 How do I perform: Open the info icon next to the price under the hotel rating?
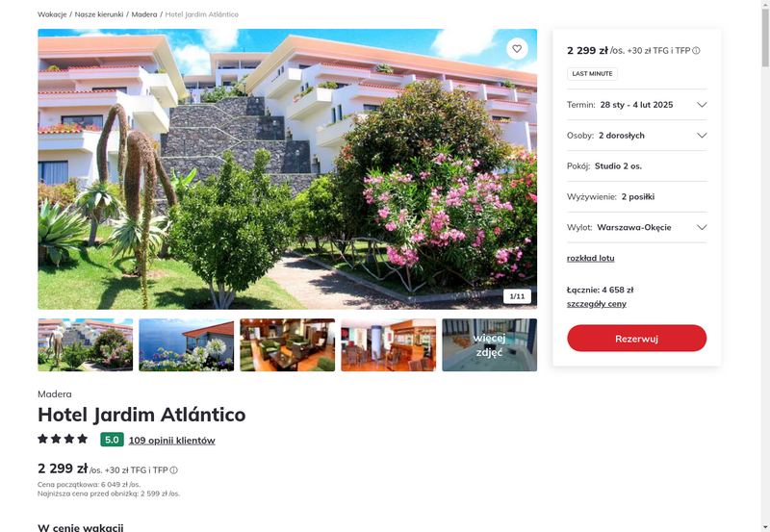(x=174, y=470)
